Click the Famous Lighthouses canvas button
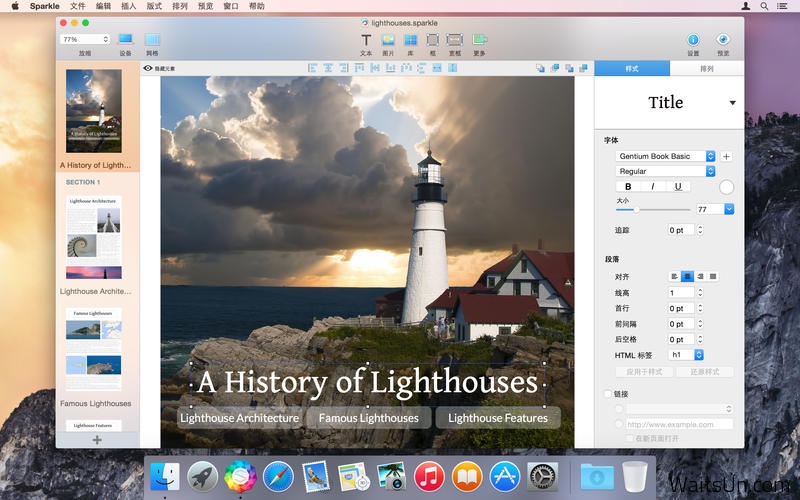This screenshot has height=500, width=800. click(368, 418)
